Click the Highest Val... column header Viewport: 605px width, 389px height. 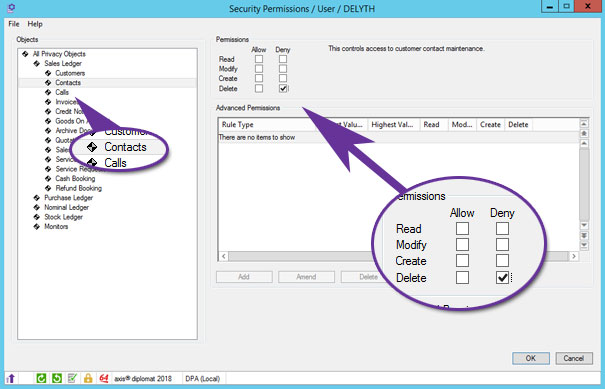click(x=394, y=125)
